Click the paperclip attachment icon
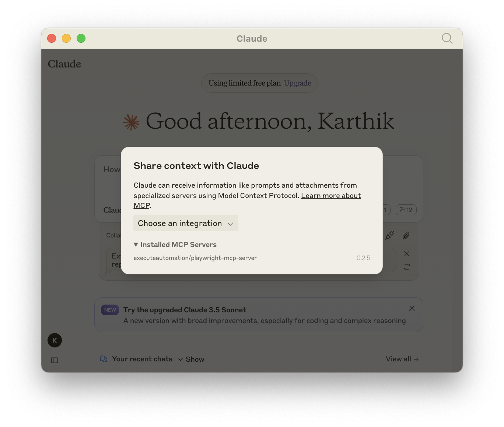This screenshot has height=427, width=504. pyautogui.click(x=406, y=235)
